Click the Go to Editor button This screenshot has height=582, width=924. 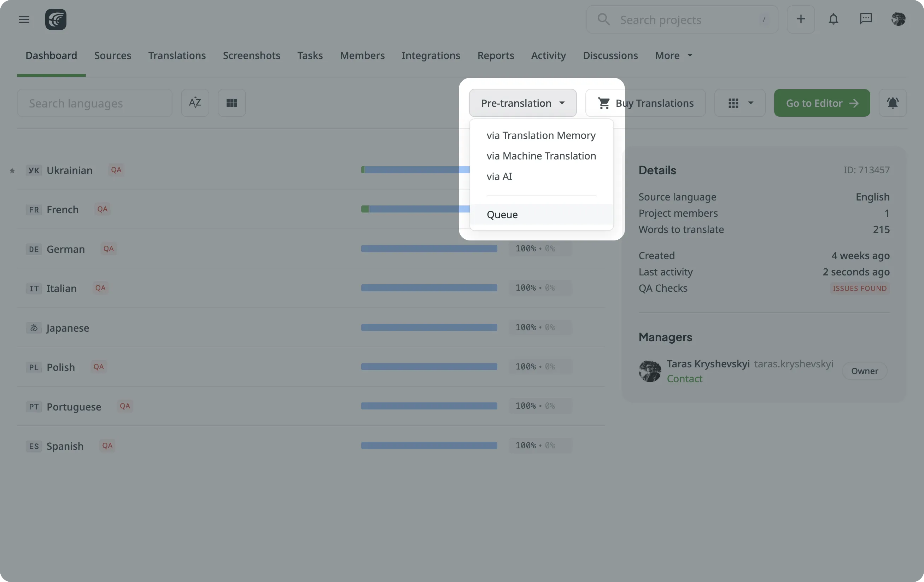click(821, 103)
